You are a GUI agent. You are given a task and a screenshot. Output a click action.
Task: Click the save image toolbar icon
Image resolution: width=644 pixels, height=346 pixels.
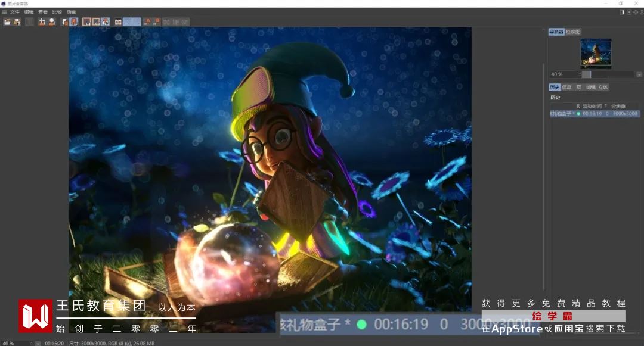[17, 22]
